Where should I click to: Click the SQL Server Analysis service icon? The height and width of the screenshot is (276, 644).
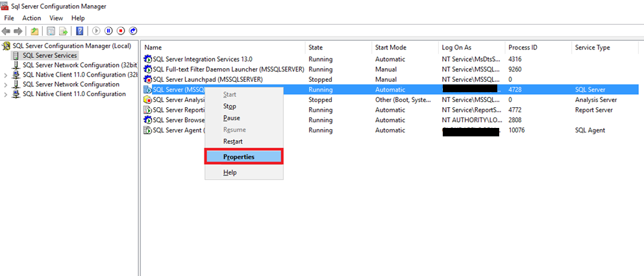coord(147,100)
